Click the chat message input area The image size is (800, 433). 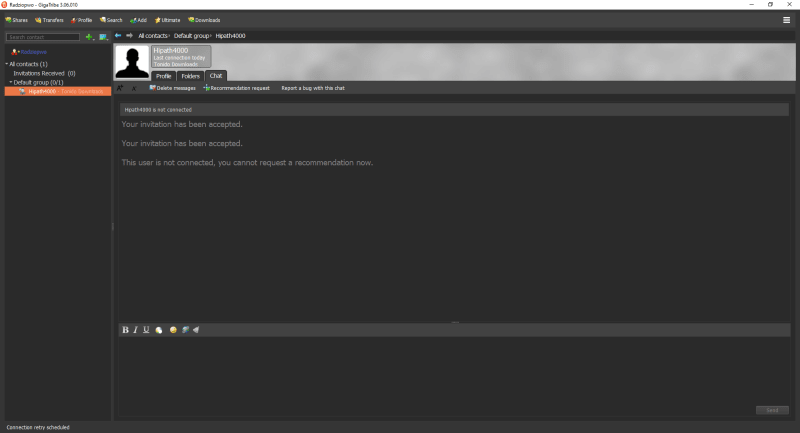(454, 376)
